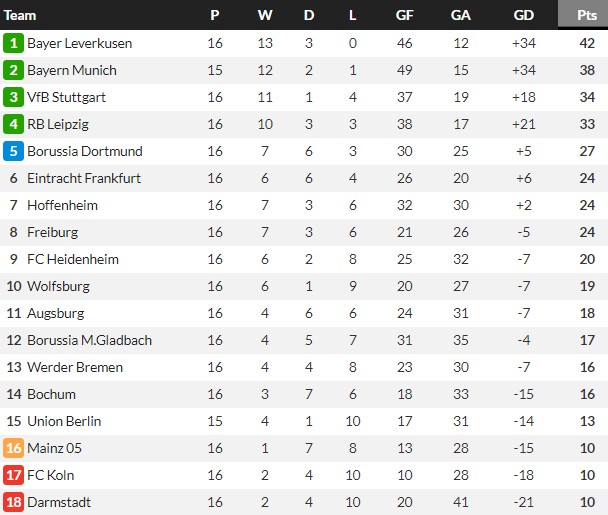Screen dimensions: 608x515
Task: Click the W column header
Action: click(x=264, y=15)
